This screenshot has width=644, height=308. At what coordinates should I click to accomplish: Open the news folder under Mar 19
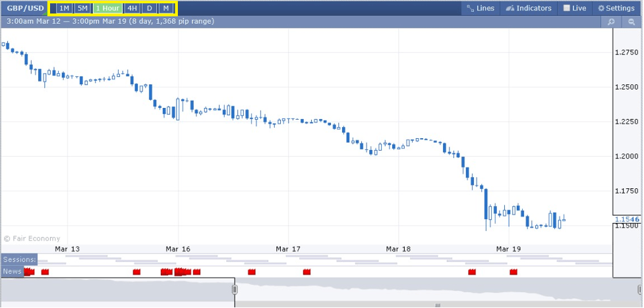point(513,272)
